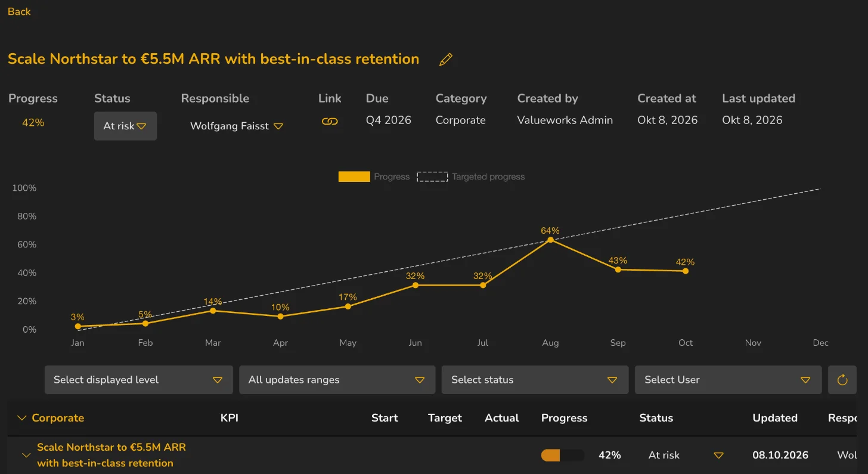Select the May 17% data point
This screenshot has height=474, width=868.
(x=348, y=306)
